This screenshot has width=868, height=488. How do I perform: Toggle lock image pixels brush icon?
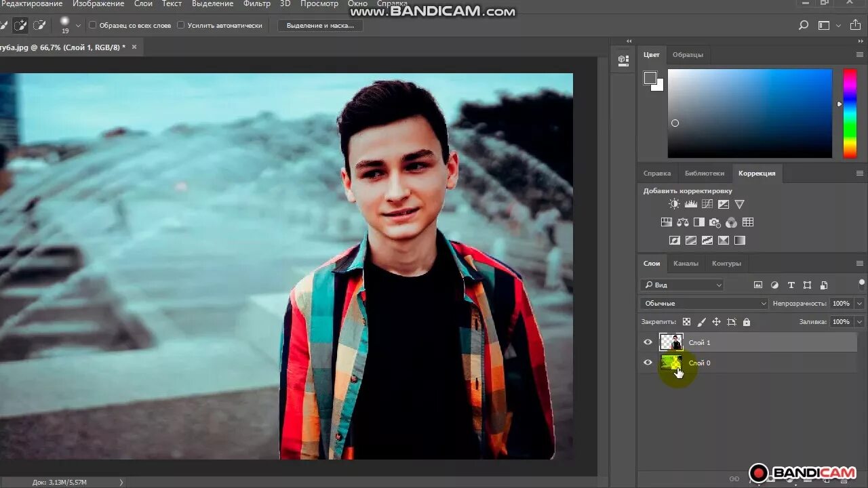(701, 322)
